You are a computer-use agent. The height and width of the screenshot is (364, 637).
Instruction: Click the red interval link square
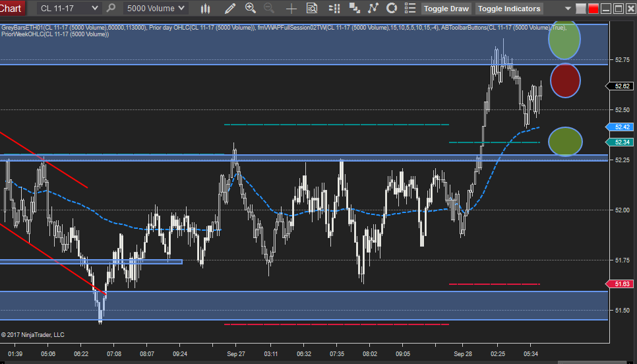(593, 9)
